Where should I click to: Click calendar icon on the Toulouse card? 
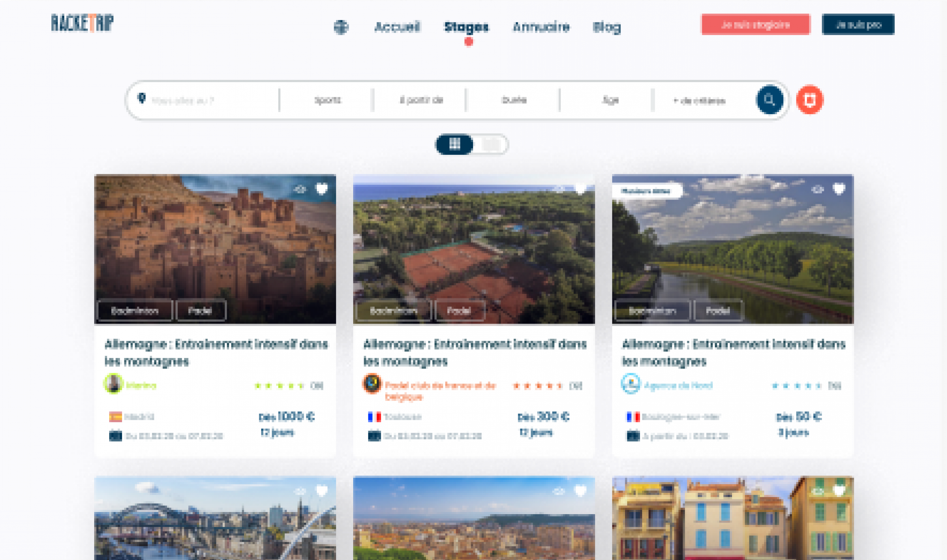click(x=374, y=436)
